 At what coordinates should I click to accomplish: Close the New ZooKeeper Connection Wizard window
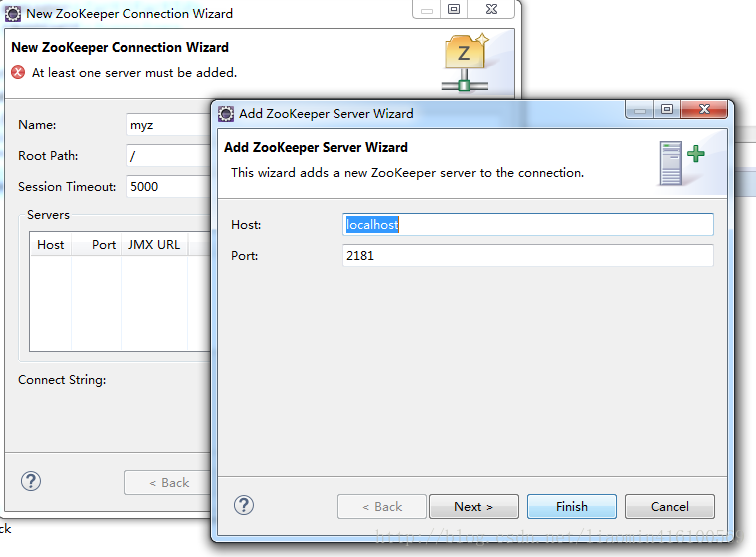[x=491, y=9]
